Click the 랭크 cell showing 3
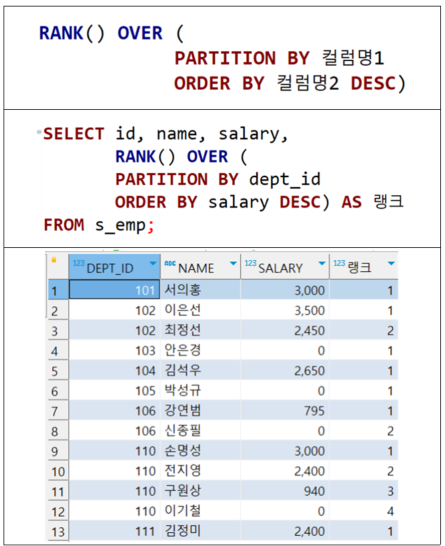The height and width of the screenshot is (546, 445). pyautogui.click(x=364, y=491)
